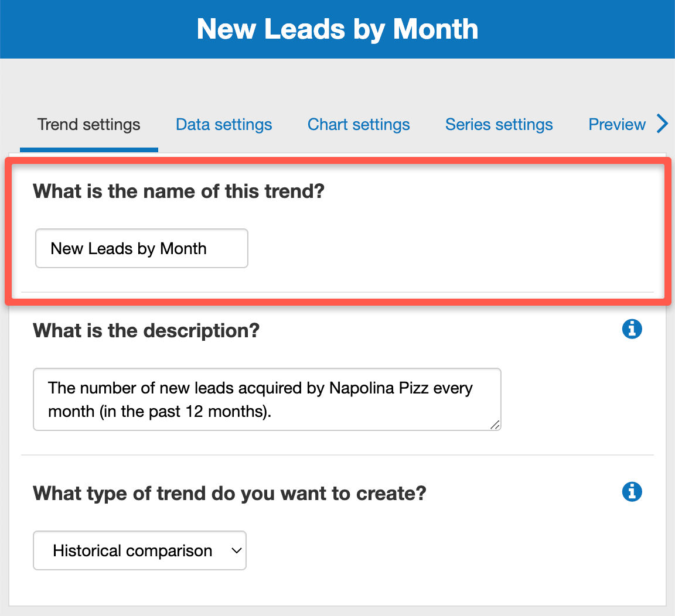Select the Series settings tab

499,124
